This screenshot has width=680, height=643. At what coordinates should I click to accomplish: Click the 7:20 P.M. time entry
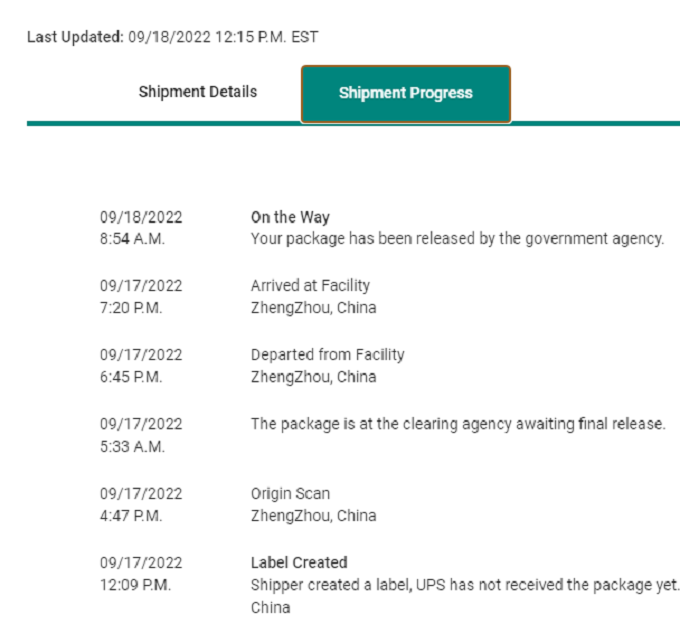pyautogui.click(x=131, y=308)
